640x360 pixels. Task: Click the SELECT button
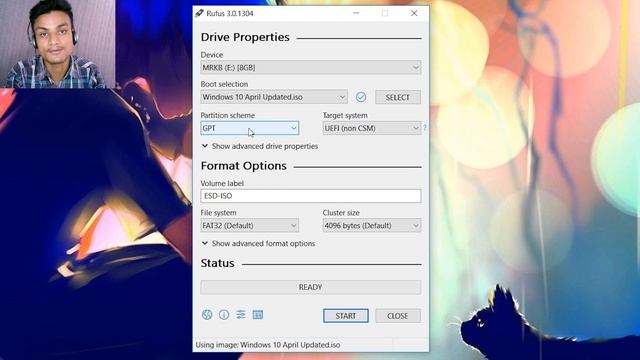click(x=398, y=97)
